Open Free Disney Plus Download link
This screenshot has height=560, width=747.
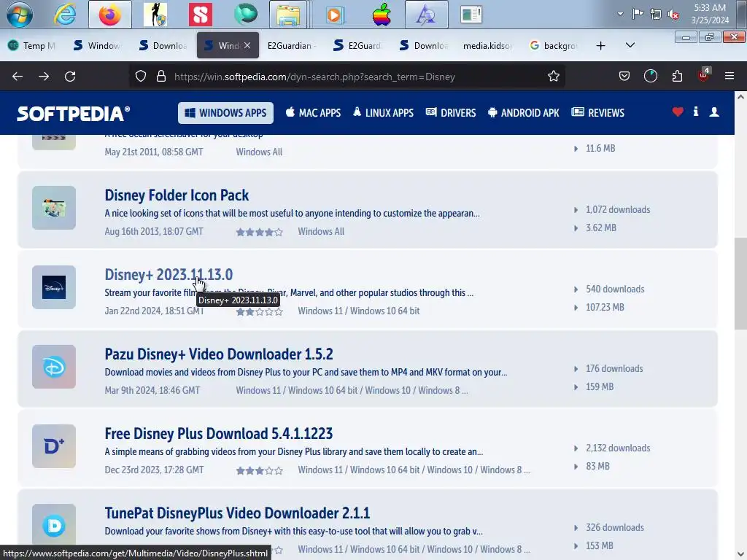click(219, 434)
